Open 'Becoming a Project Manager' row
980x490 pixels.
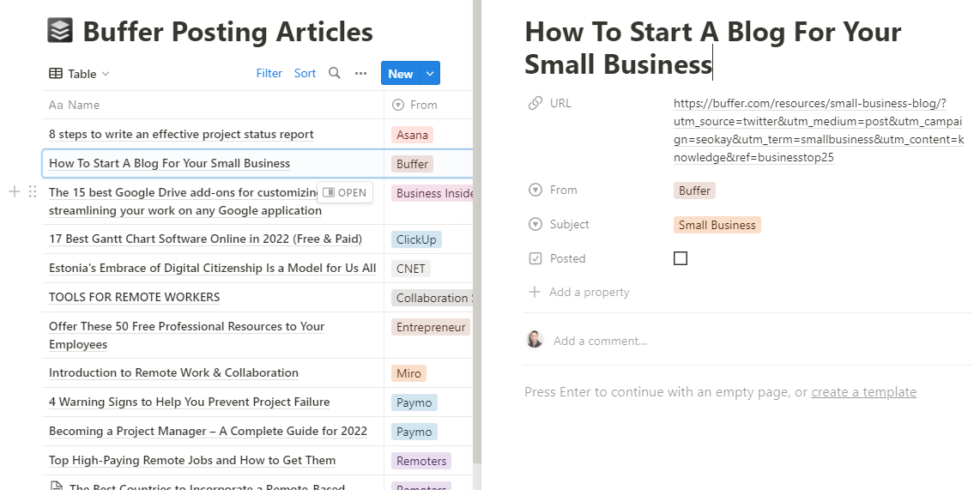pos(209,431)
